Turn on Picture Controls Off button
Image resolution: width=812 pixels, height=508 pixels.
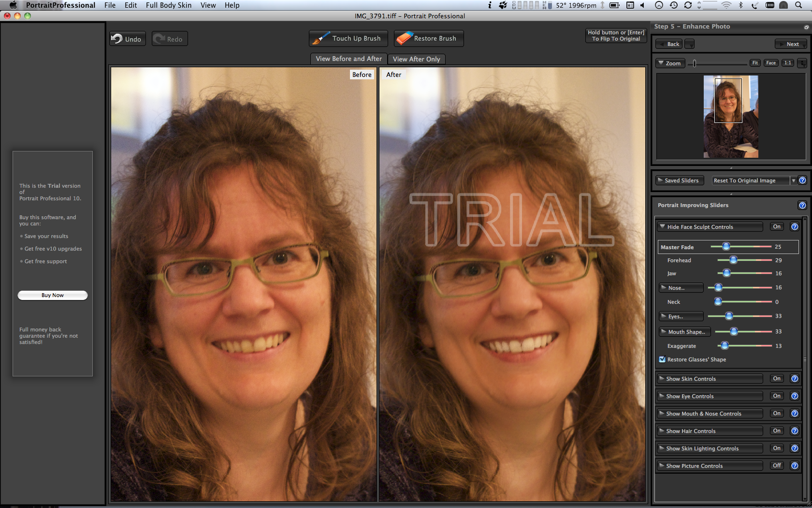pos(777,465)
